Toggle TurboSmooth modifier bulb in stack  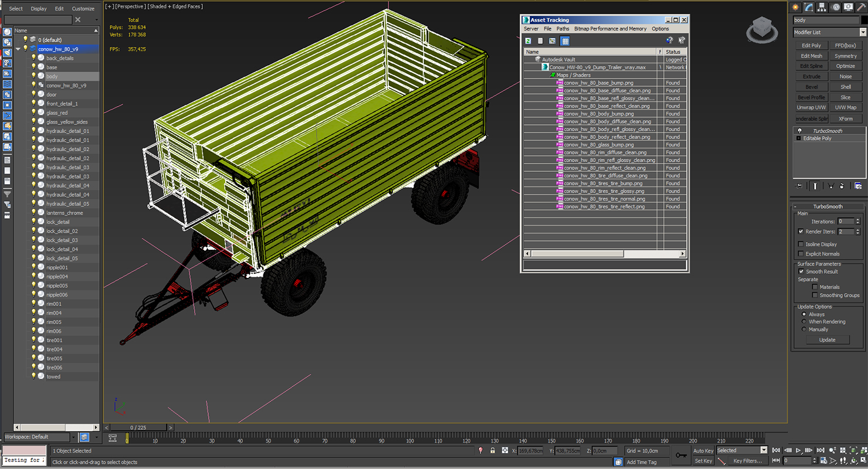[799, 131]
